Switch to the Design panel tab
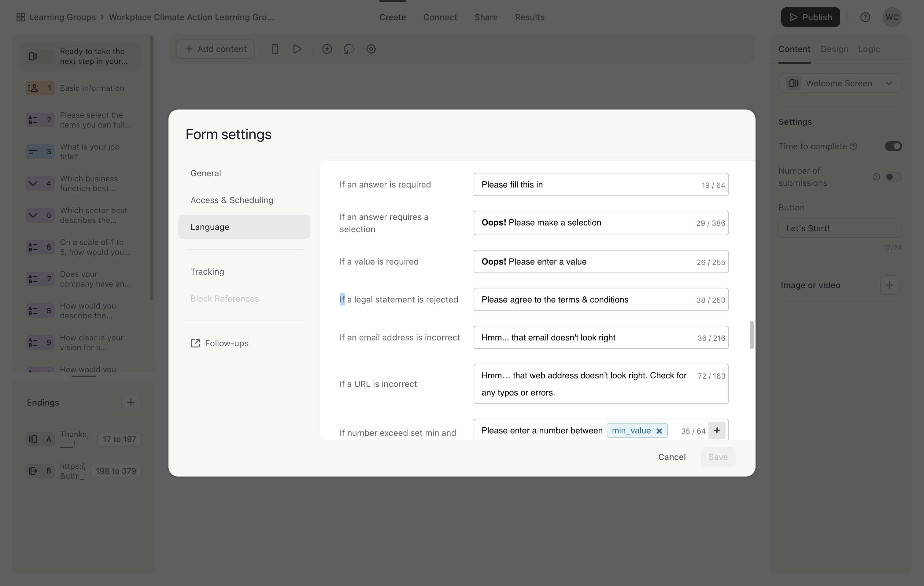924x586 pixels. coord(834,49)
